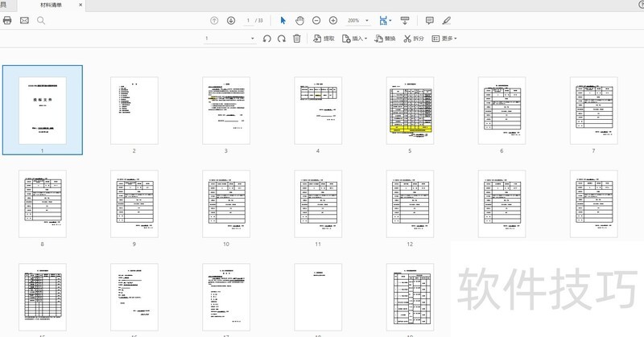This screenshot has width=644, height=337.
Task: Select page 9 thumbnail
Action: click(134, 203)
